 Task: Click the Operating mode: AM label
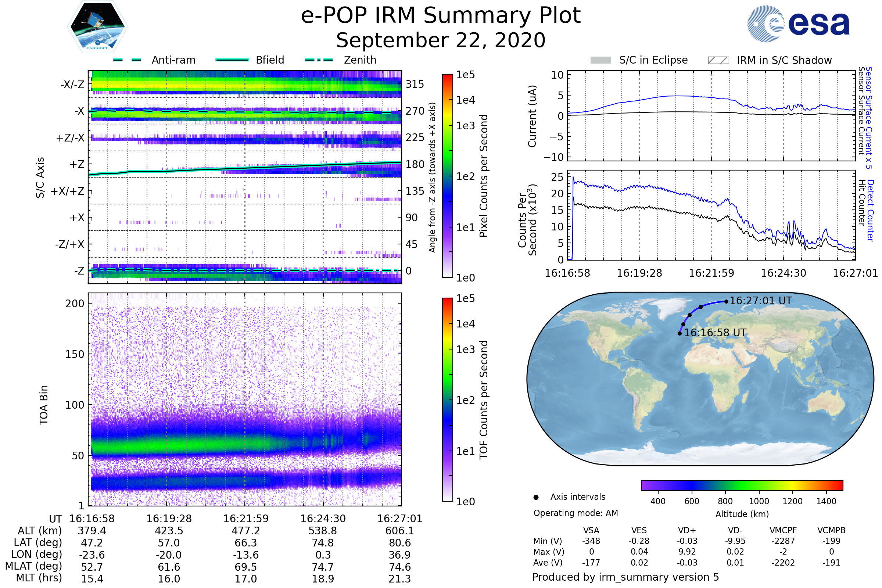pos(576,513)
